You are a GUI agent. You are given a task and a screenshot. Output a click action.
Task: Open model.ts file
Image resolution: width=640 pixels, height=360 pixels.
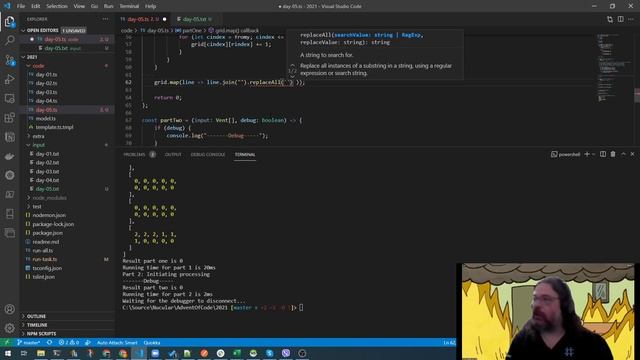pyautogui.click(x=45, y=118)
